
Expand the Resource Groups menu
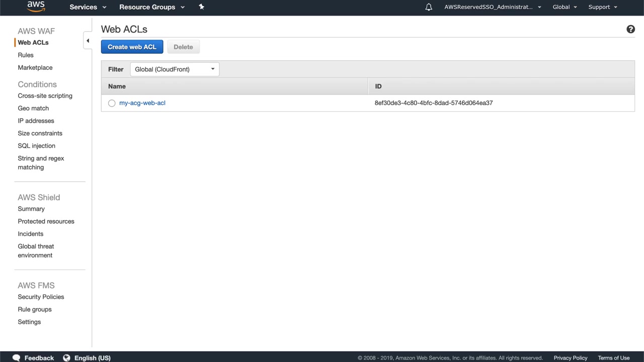(x=152, y=7)
